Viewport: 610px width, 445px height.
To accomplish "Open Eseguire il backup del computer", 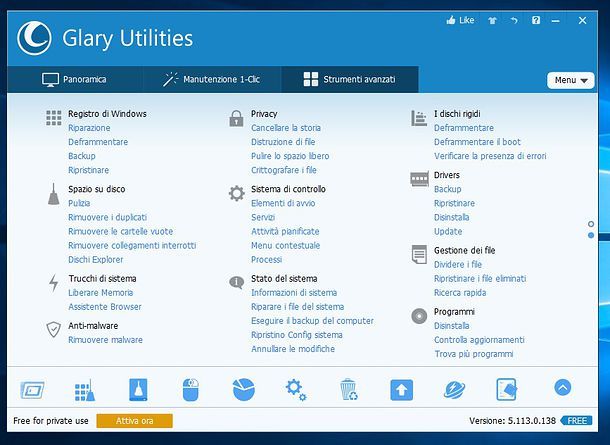I will [x=312, y=321].
